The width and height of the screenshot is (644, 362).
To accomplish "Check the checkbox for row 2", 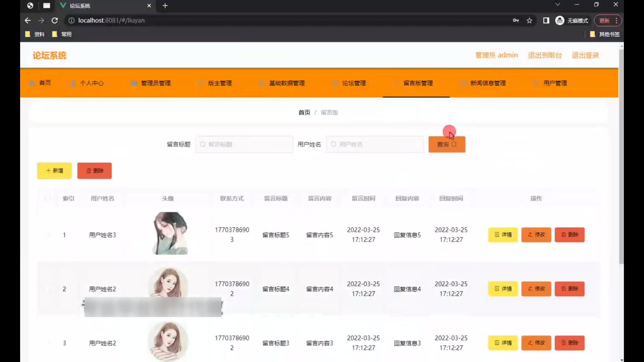I will pos(48,289).
